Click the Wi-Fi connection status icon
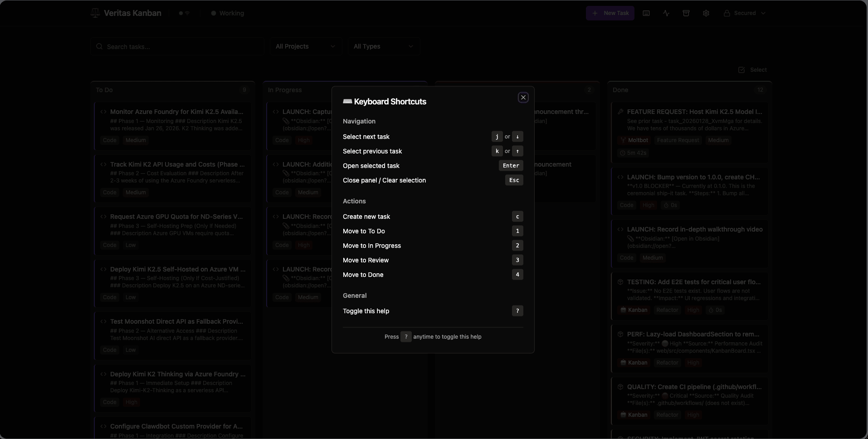 pyautogui.click(x=187, y=13)
